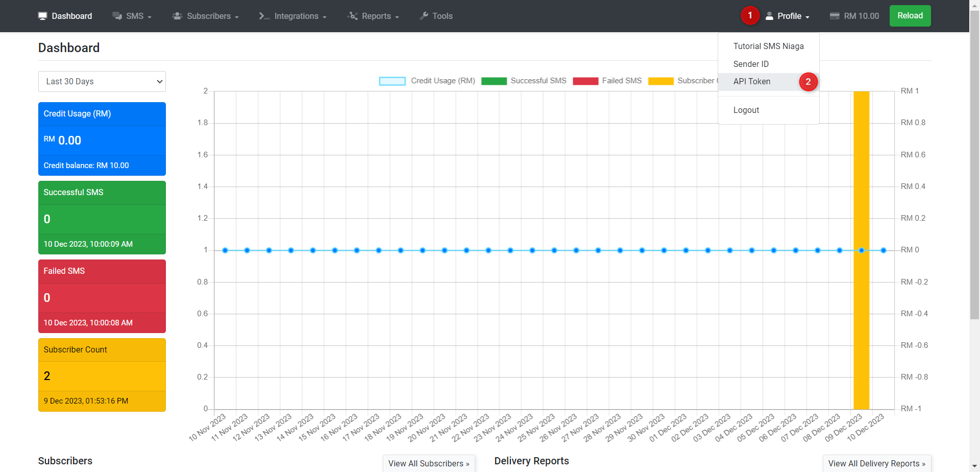980x472 pixels.
Task: Click the Subscribers people icon
Action: [177, 16]
